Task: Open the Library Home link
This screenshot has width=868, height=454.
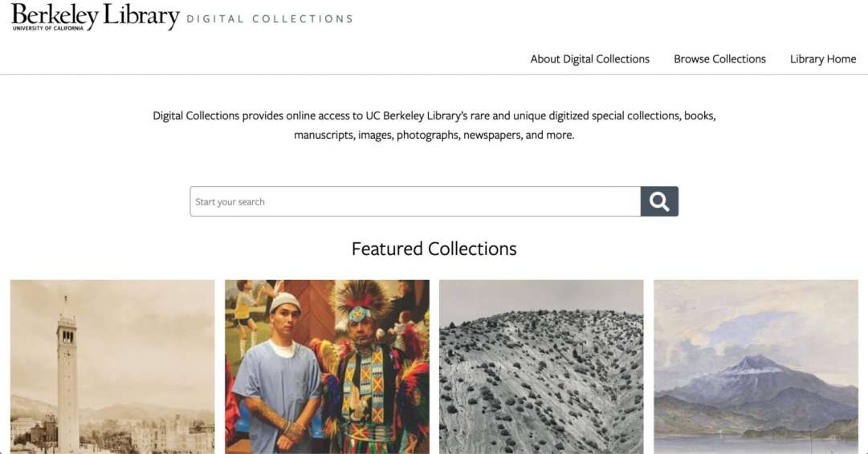Action: tap(822, 59)
